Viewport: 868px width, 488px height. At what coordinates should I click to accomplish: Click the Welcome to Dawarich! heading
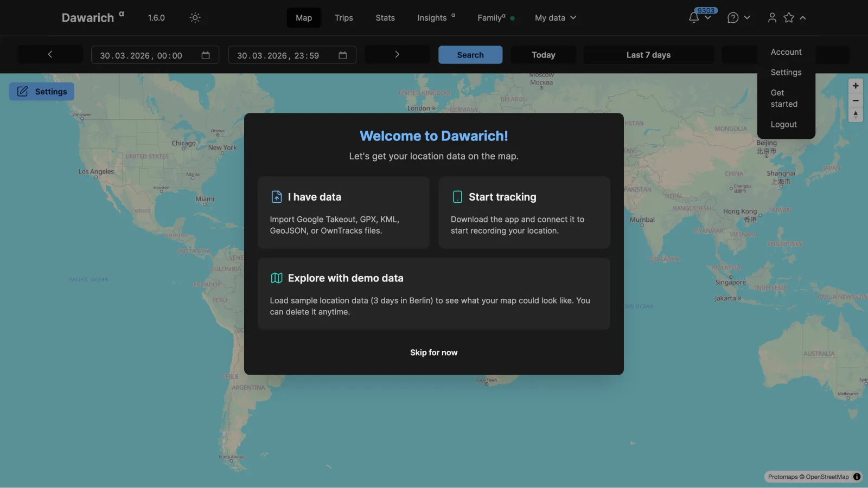(434, 136)
